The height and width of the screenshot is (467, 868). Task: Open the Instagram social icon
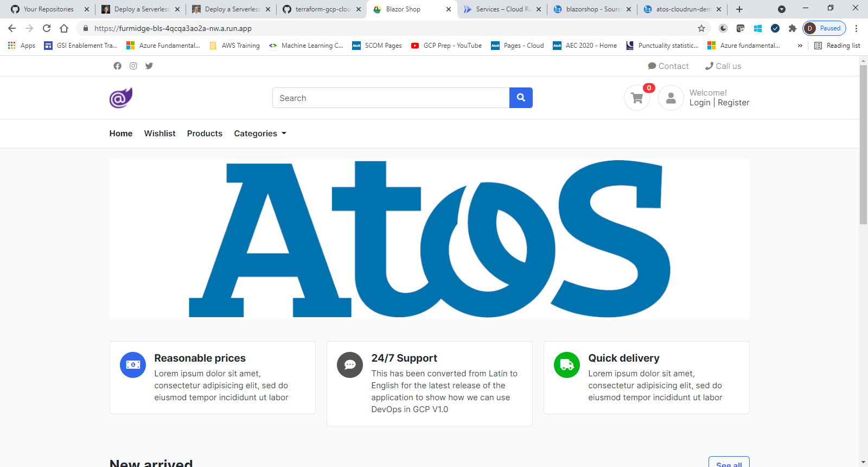coord(133,66)
